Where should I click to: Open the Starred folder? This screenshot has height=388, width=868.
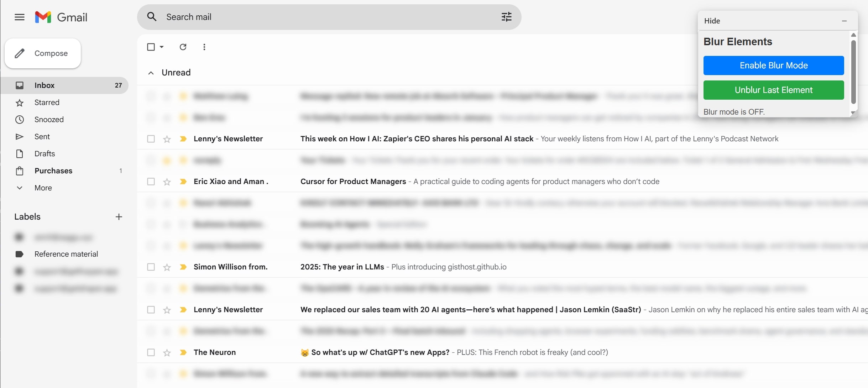[x=47, y=103]
